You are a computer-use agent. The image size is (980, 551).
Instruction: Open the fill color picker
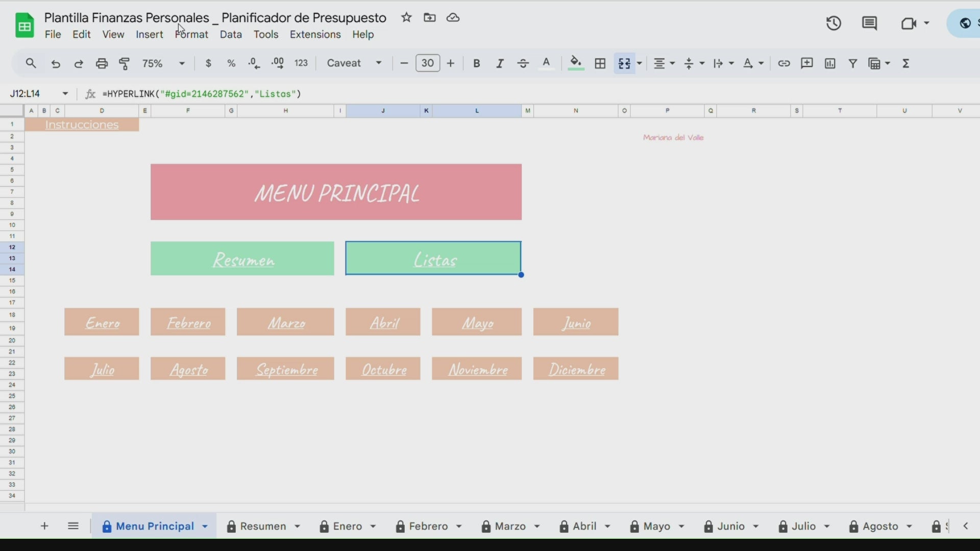pyautogui.click(x=576, y=63)
